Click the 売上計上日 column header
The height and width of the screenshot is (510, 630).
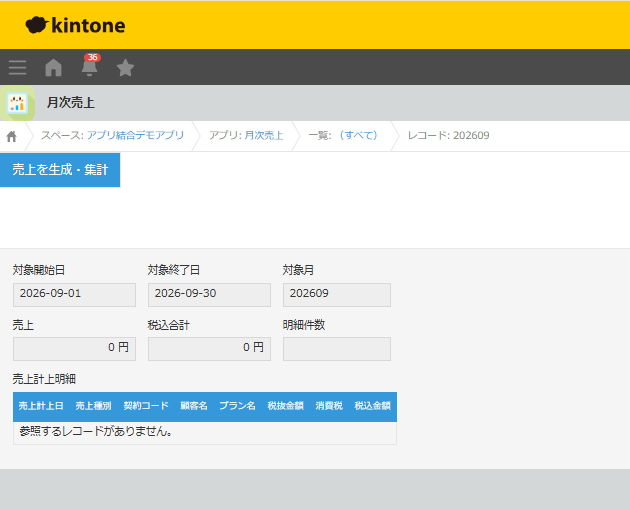pyautogui.click(x=41, y=406)
